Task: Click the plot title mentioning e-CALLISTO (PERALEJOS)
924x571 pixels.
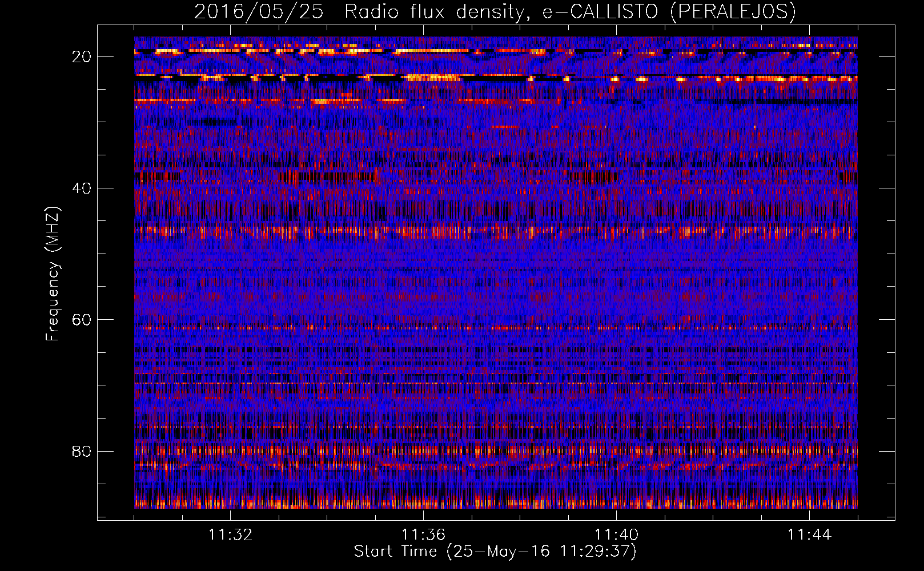Action: coord(495,11)
